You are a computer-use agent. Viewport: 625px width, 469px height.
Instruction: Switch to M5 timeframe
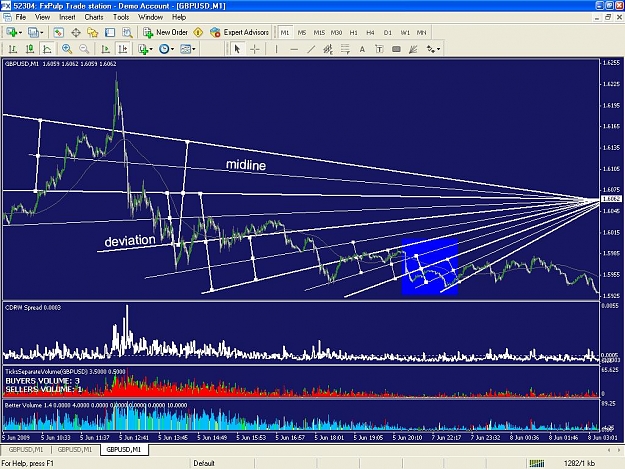pos(302,33)
